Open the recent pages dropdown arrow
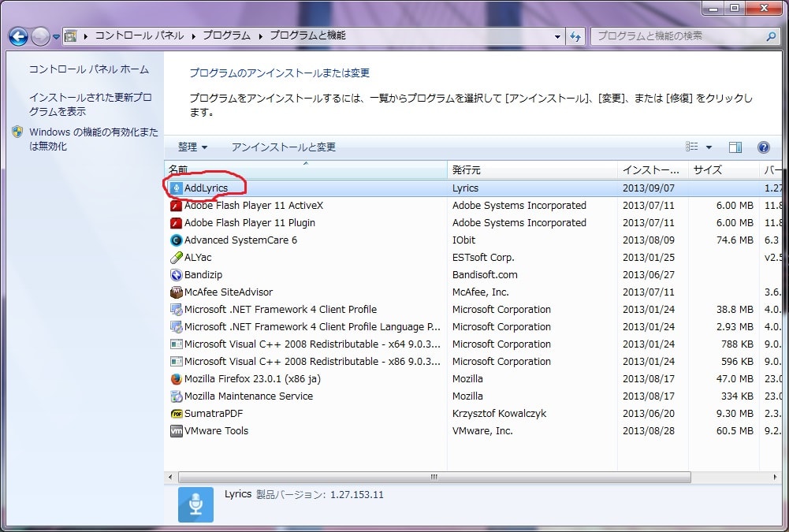789x532 pixels. click(x=56, y=37)
